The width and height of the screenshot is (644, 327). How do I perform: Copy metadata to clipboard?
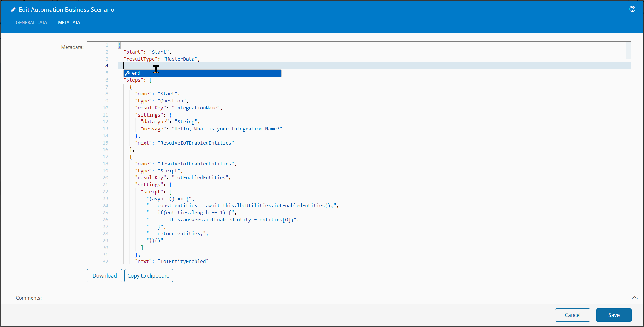click(x=148, y=275)
